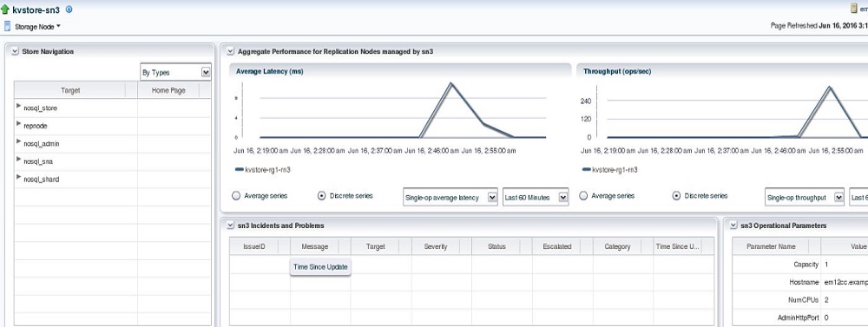The height and width of the screenshot is (327, 868).
Task: Open the info icon beside kvstore-sn3
Action: tap(69, 10)
